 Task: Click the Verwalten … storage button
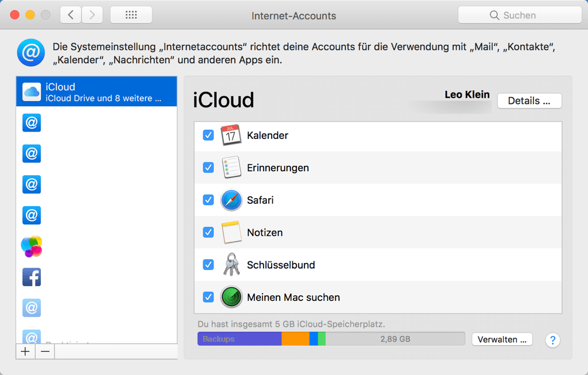(x=502, y=339)
